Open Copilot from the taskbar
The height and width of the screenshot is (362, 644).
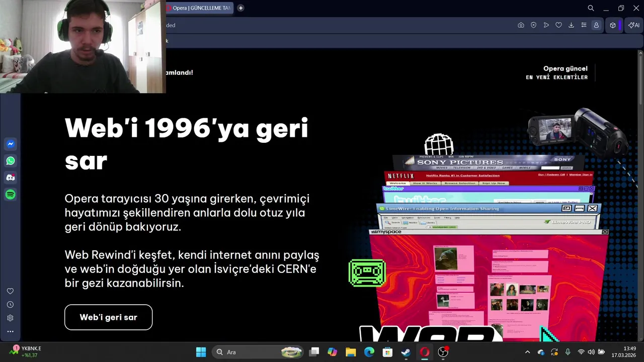point(332,352)
